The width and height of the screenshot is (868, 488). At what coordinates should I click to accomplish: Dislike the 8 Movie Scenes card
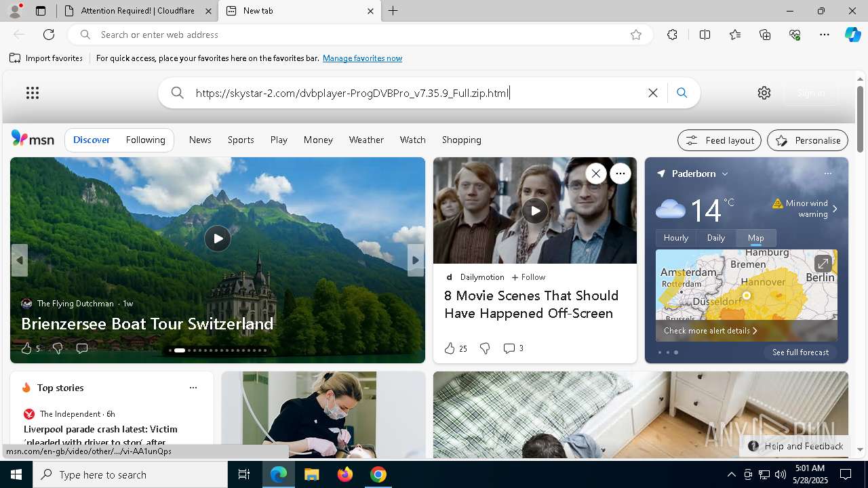485,348
